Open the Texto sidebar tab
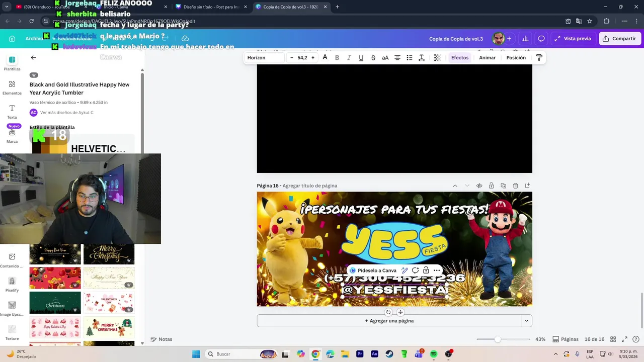The width and height of the screenshot is (644, 362). point(12,111)
